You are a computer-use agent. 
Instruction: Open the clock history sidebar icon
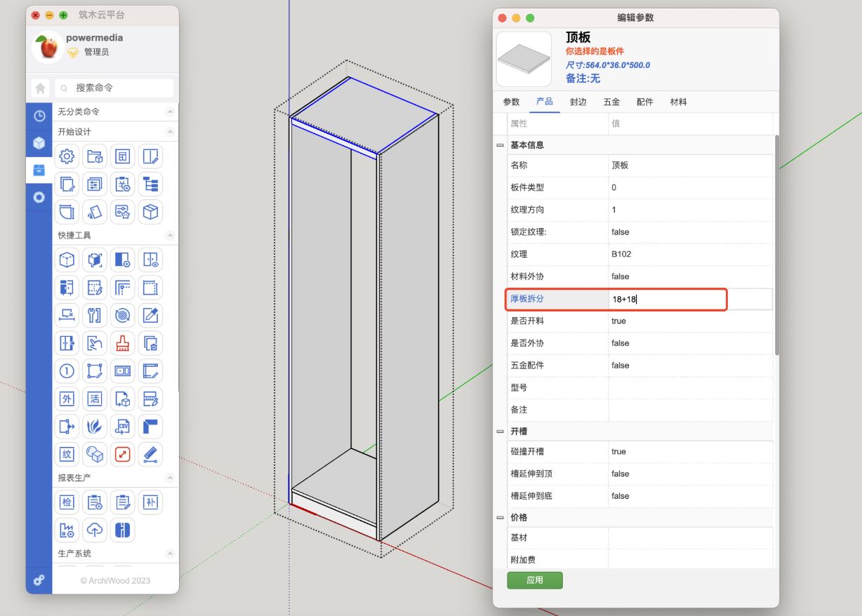click(39, 116)
